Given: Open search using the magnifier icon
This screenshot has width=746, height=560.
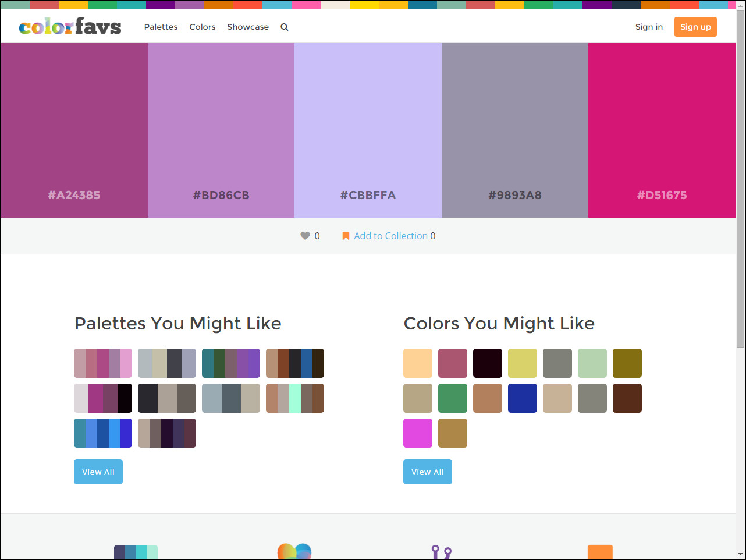Looking at the screenshot, I should [284, 27].
